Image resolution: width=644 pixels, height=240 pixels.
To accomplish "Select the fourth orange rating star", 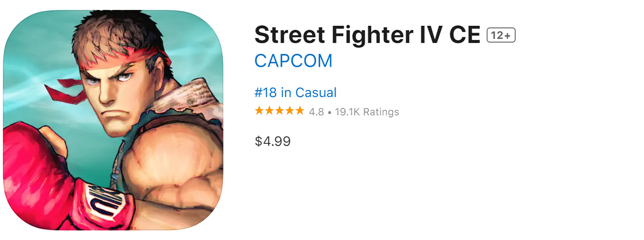I will pyautogui.click(x=290, y=111).
